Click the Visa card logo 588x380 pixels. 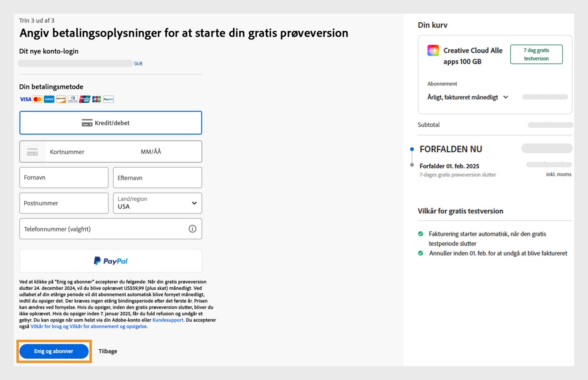click(25, 99)
